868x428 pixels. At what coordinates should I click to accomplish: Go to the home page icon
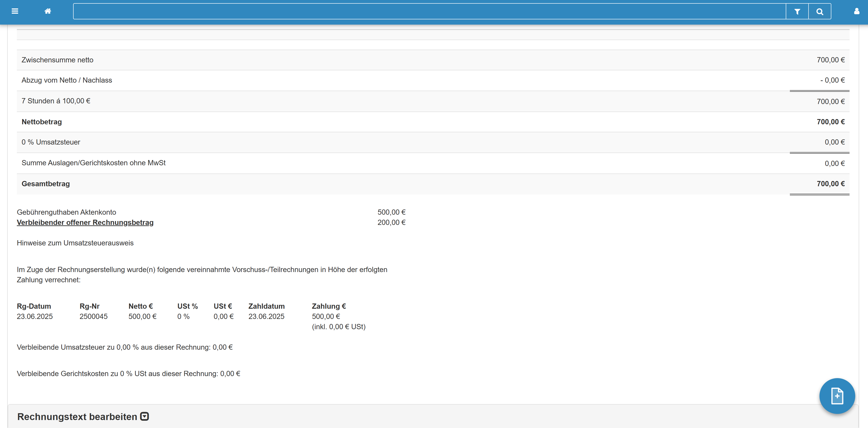coord(48,11)
